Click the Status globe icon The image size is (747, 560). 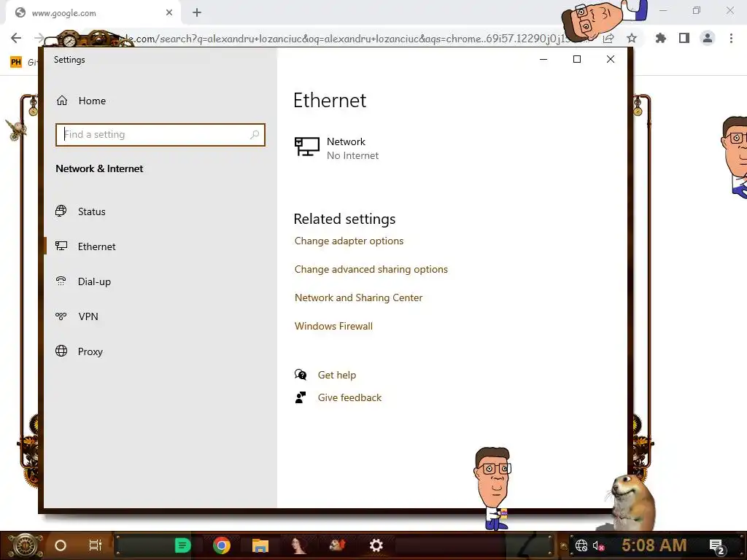point(61,211)
